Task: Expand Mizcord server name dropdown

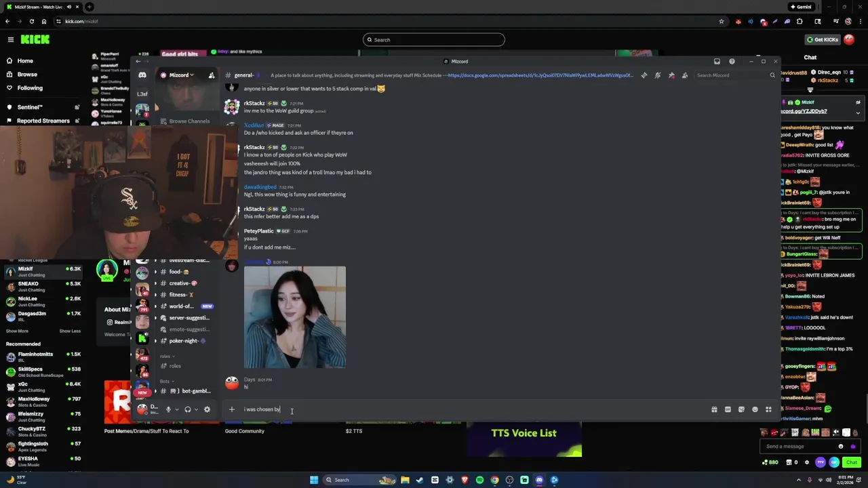Action: tap(181, 75)
